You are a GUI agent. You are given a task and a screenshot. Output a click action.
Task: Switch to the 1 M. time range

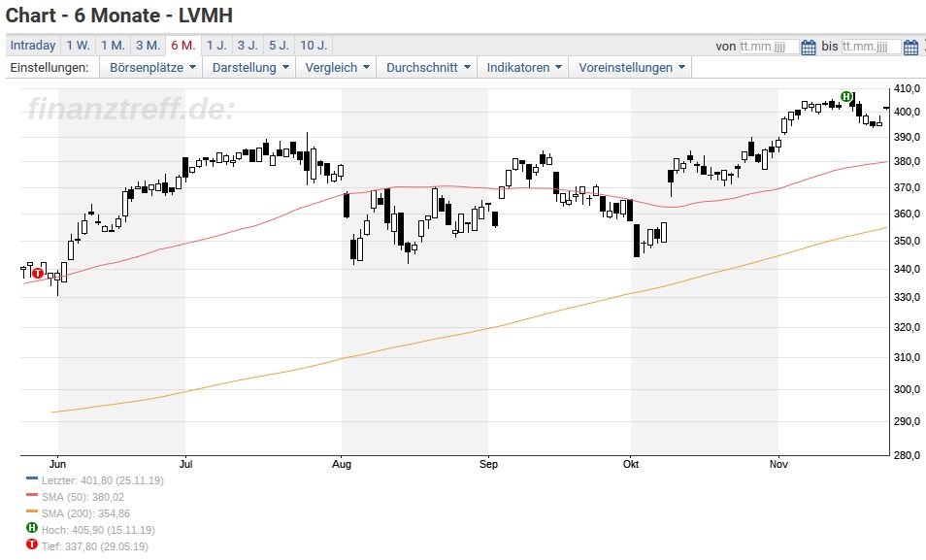point(113,46)
